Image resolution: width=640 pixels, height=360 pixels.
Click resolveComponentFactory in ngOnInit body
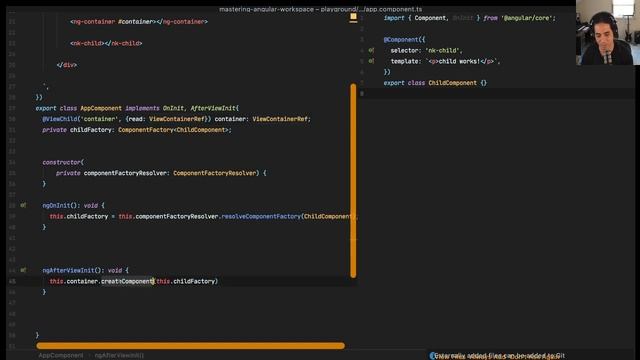pyautogui.click(x=261, y=216)
